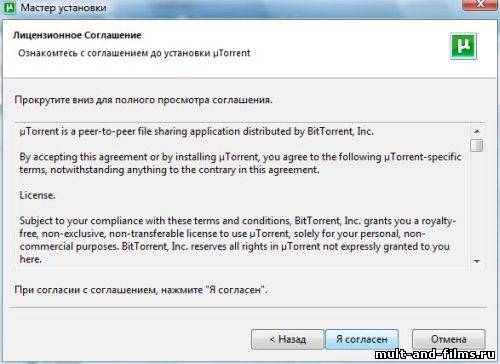Go back with the Назад button

coord(287,339)
